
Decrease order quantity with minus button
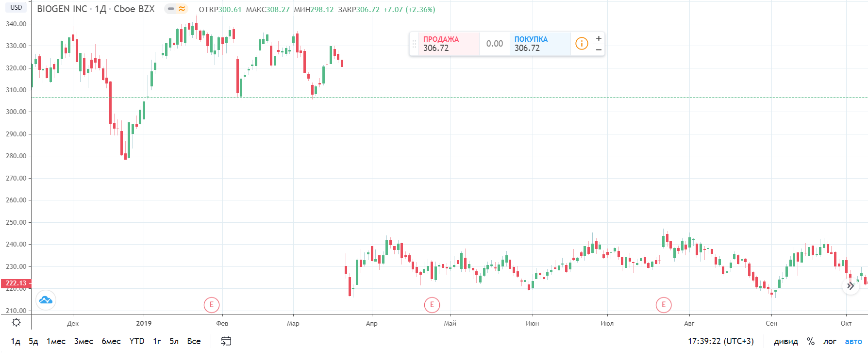point(599,50)
